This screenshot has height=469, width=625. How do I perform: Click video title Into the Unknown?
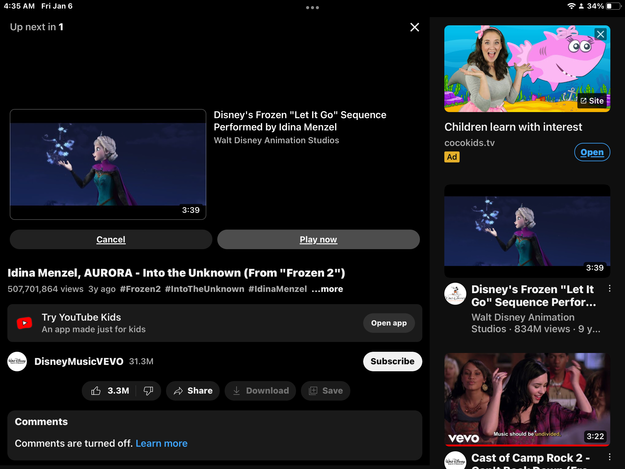[176, 273]
